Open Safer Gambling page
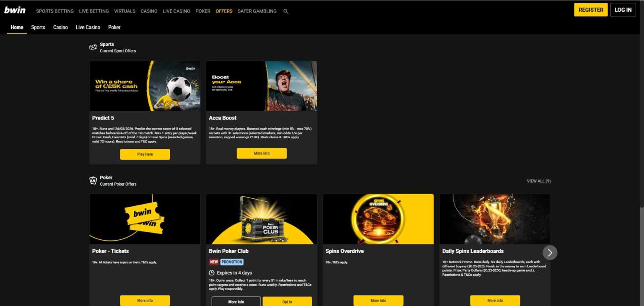This screenshot has width=644, height=306. 257,11
